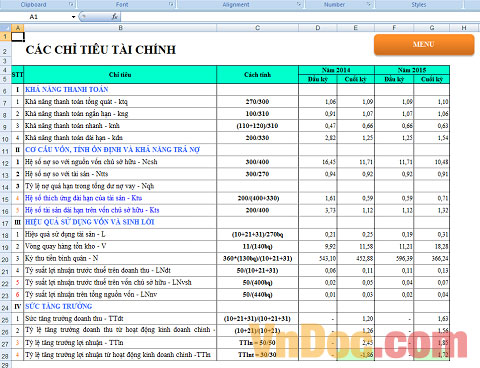
Task: Open the Font group dialog launcher
Action: pyautogui.click(x=171, y=4)
